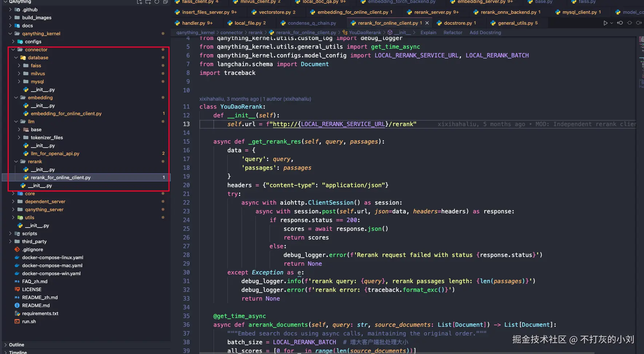The image size is (644, 354).
Task: Select the third_party folder in explorer
Action: tap(86, 242)
